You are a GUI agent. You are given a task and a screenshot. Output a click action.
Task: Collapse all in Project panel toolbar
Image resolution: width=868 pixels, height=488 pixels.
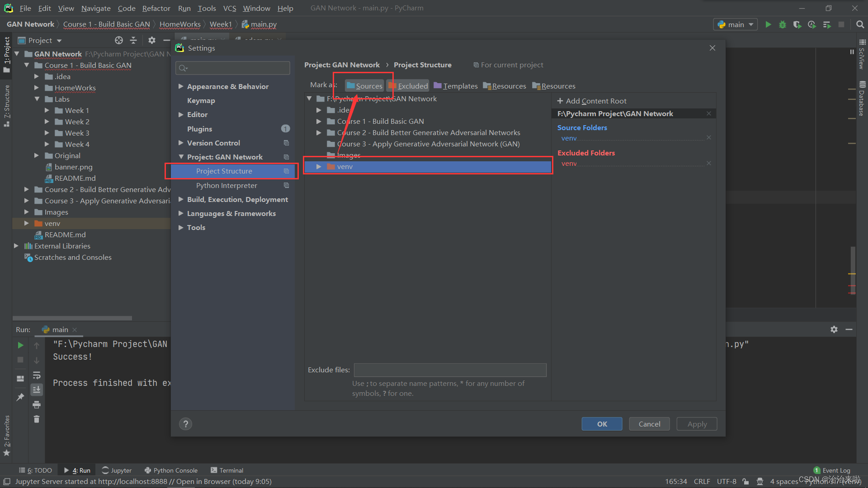point(133,40)
